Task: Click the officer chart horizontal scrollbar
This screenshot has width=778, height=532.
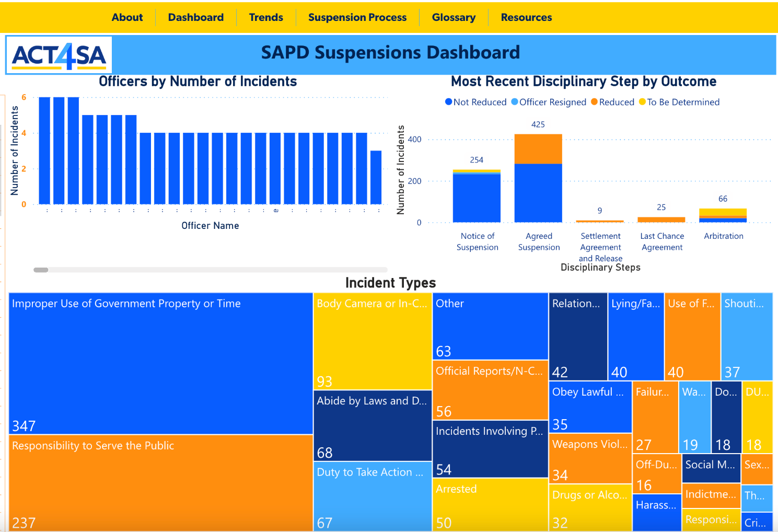Action: 41,270
